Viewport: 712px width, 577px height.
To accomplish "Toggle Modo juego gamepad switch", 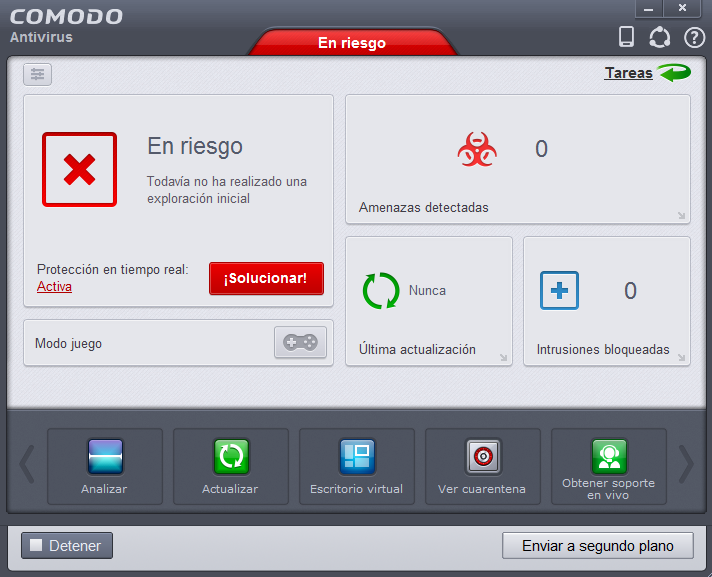I will click(300, 342).
